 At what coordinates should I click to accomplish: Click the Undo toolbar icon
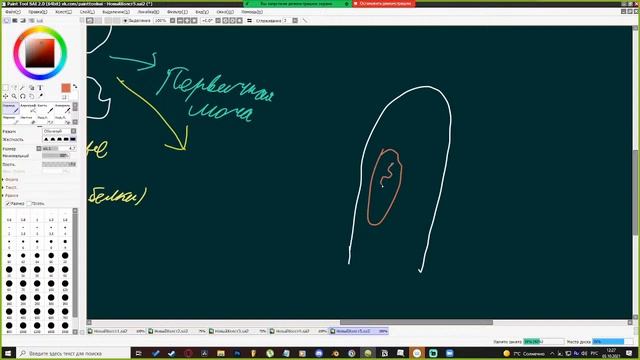click(89, 20)
